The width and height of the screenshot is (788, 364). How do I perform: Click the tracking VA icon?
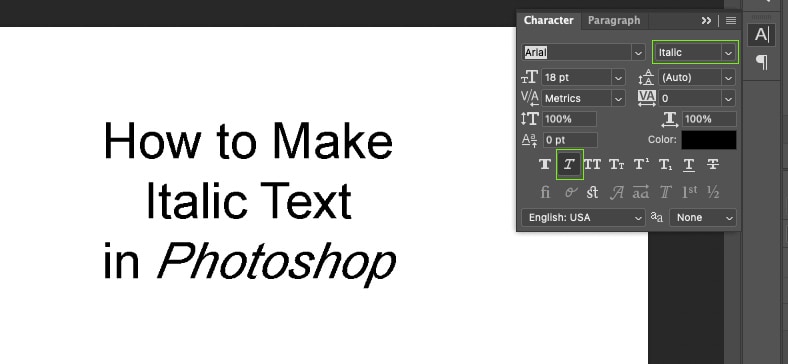tap(647, 99)
